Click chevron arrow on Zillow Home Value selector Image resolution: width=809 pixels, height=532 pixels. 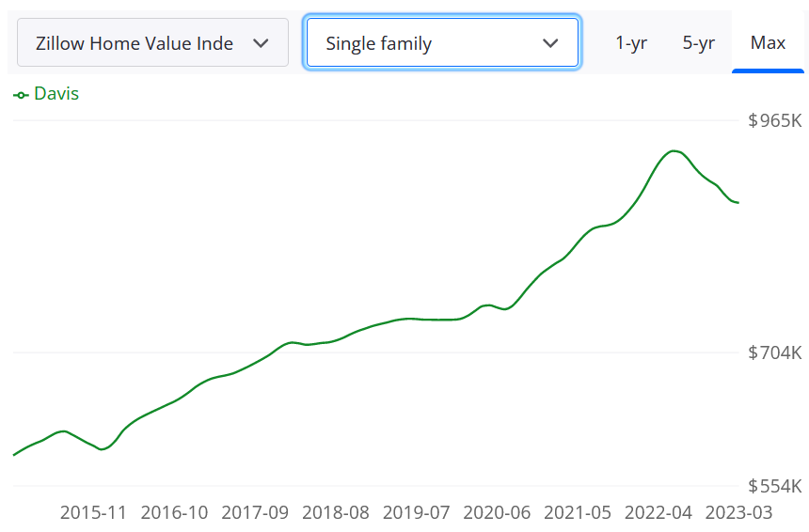click(x=262, y=43)
